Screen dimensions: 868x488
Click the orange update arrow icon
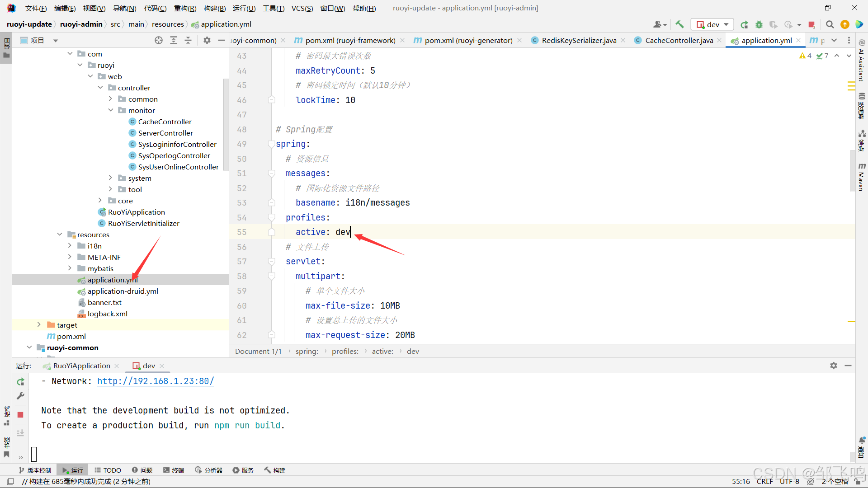click(844, 24)
